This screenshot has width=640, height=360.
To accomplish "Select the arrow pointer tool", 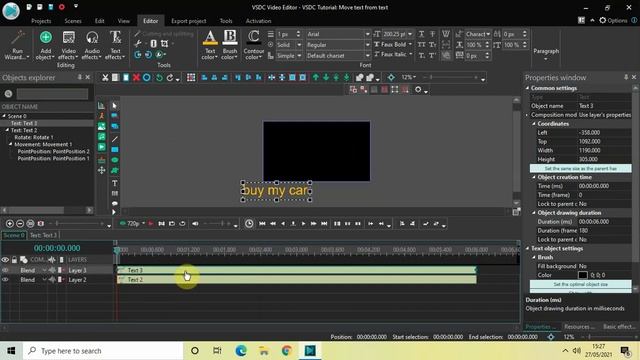I will [x=115, y=106].
